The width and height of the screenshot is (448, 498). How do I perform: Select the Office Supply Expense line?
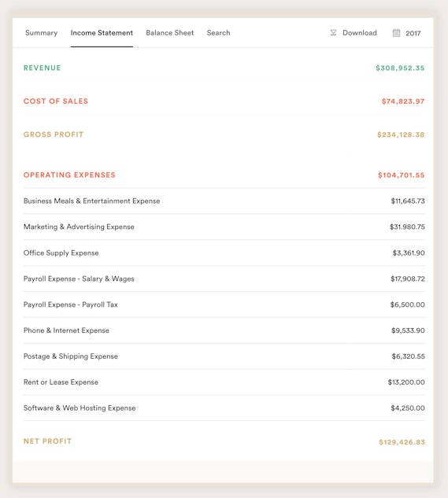224,253
